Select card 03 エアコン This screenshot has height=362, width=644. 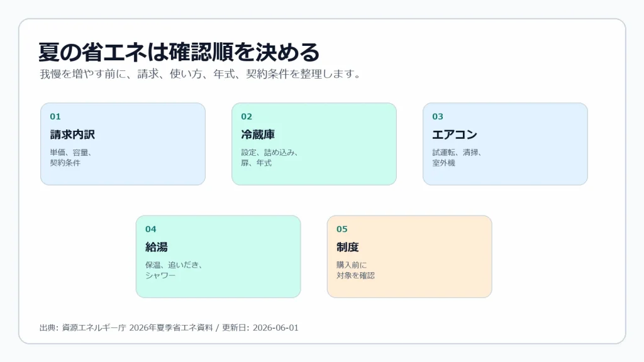505,144
